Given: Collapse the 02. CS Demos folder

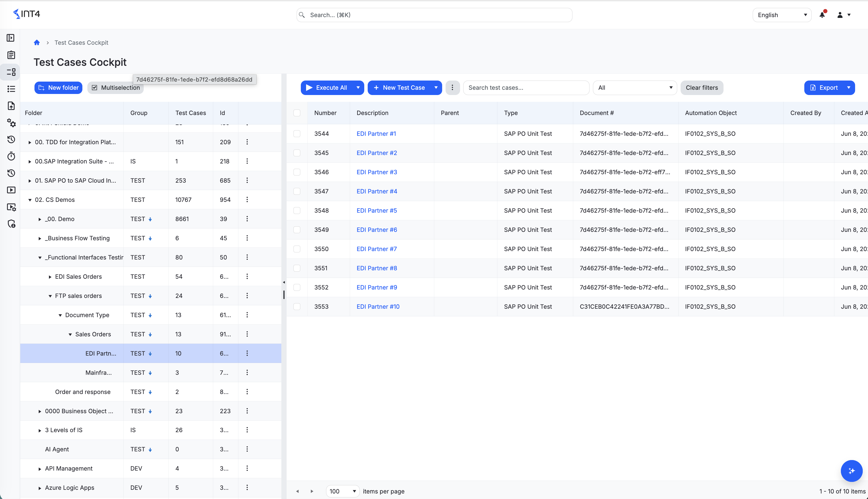Looking at the screenshot, I should click(30, 200).
